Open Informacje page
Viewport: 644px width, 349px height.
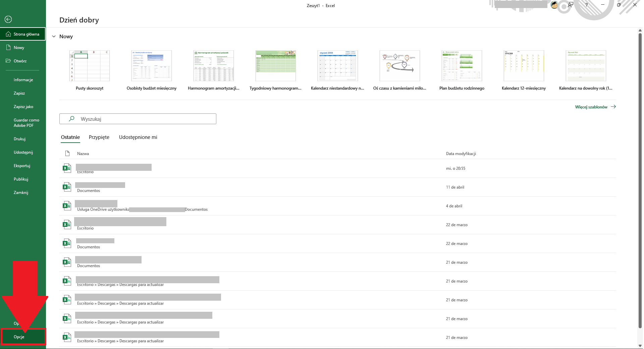23,80
